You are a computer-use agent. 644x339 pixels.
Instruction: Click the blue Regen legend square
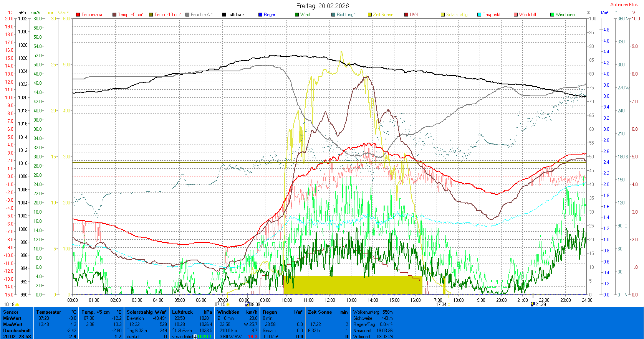[x=260, y=15]
